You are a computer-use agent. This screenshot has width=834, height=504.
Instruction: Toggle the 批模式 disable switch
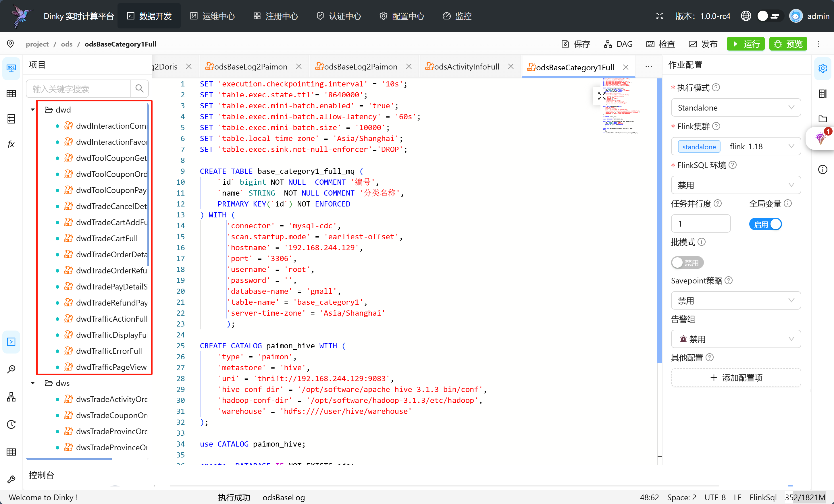(687, 263)
